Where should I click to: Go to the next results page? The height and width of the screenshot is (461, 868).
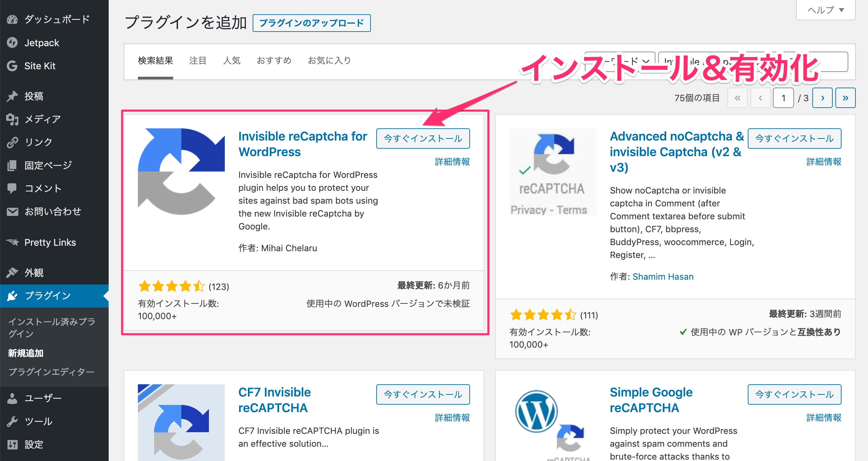(822, 98)
